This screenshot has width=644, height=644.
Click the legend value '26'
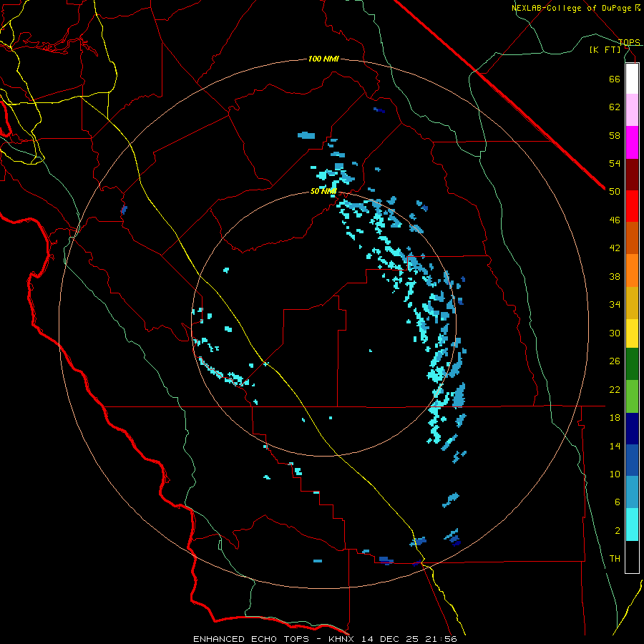[x=615, y=361]
